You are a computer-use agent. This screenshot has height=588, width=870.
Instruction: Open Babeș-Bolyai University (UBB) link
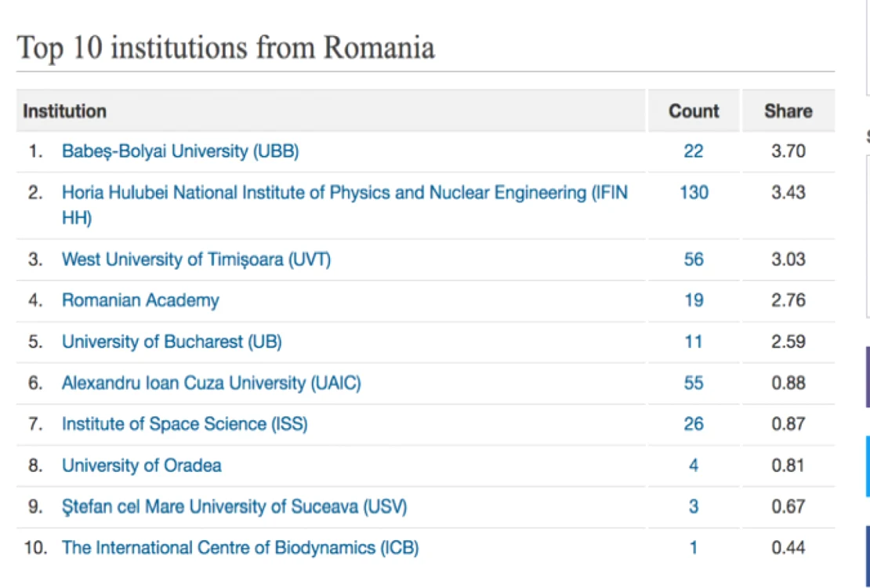(x=180, y=151)
